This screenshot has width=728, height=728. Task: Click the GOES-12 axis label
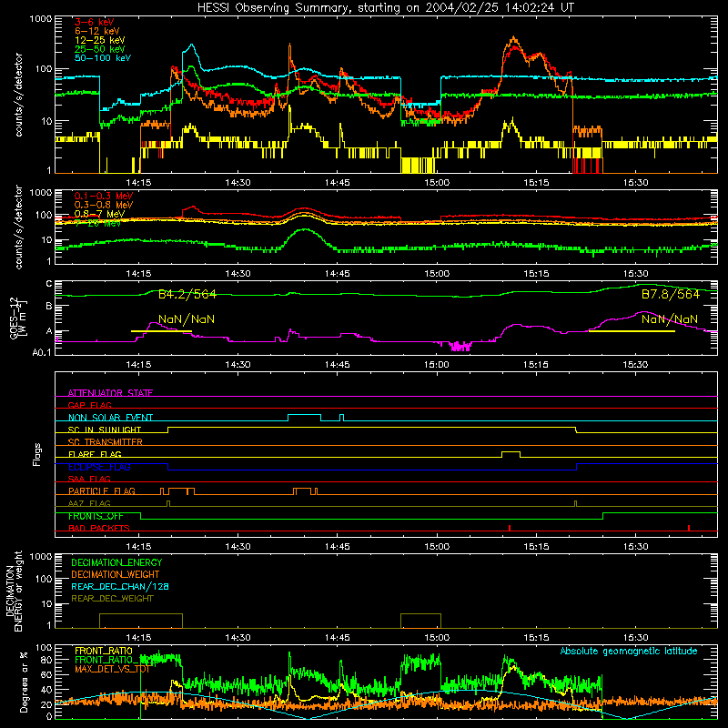[x=18, y=318]
